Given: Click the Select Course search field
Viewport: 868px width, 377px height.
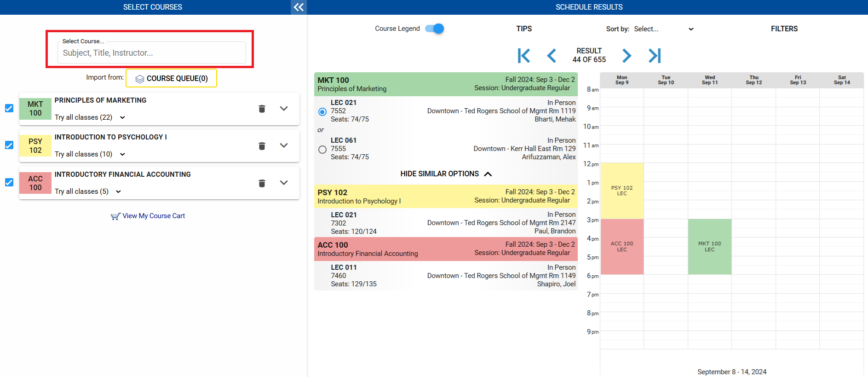Looking at the screenshot, I should click(x=152, y=53).
